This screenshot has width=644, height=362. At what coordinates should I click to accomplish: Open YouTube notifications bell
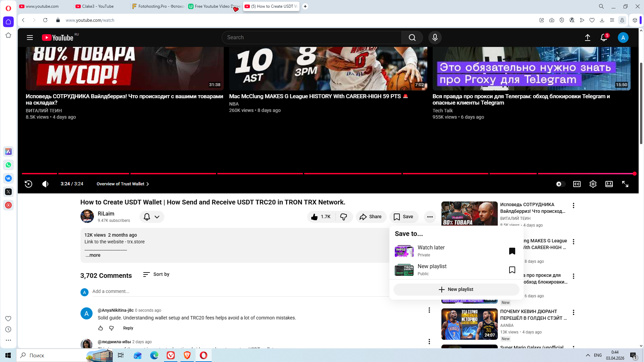click(x=604, y=38)
